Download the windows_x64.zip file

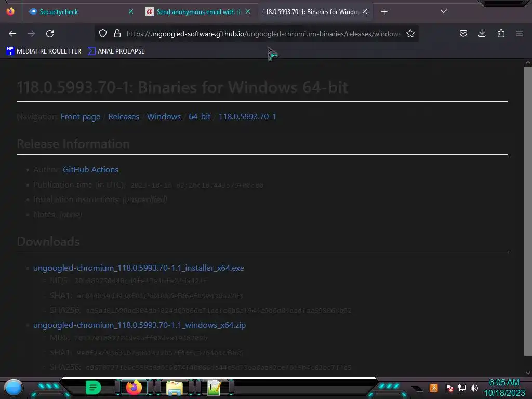(x=139, y=325)
